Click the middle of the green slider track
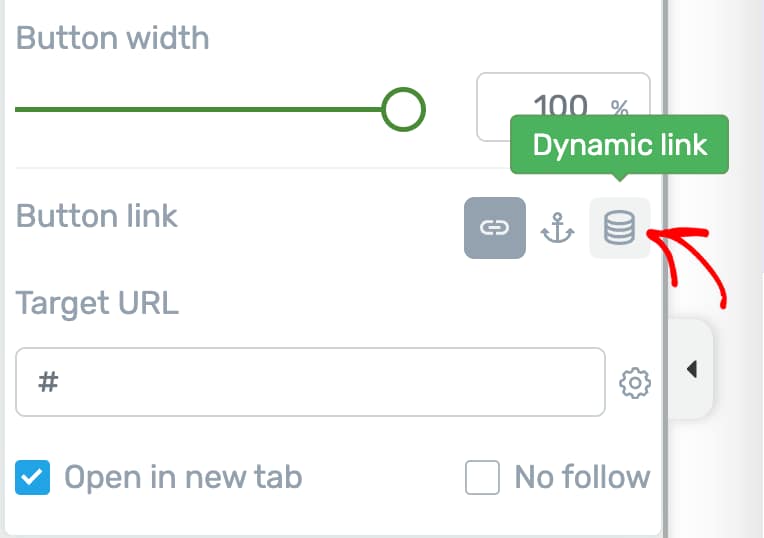The height and width of the screenshot is (538, 764). [x=200, y=108]
